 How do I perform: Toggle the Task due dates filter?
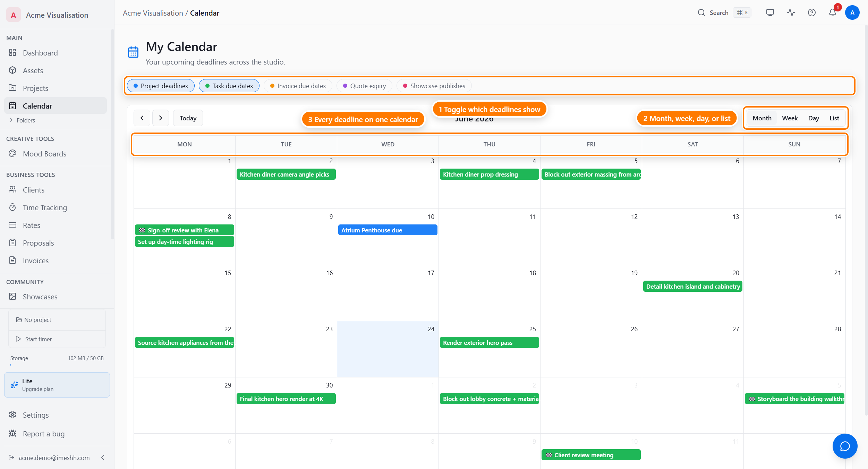(229, 86)
